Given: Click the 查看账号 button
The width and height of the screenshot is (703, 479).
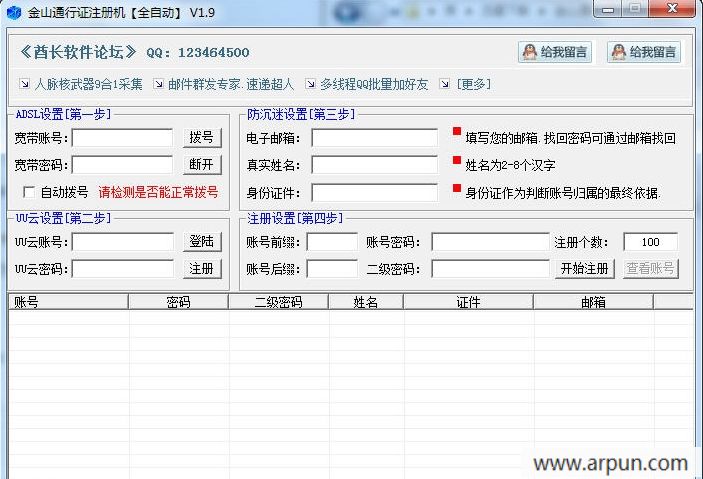Looking at the screenshot, I should pos(651,269).
